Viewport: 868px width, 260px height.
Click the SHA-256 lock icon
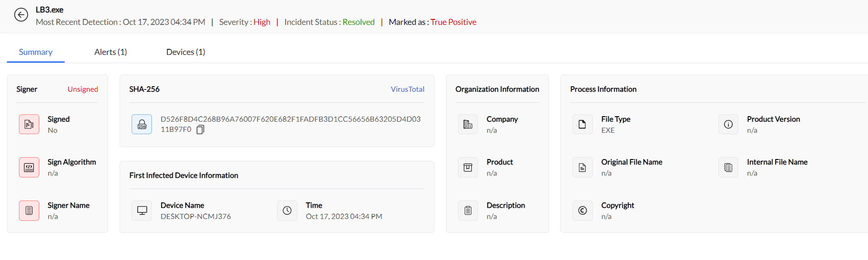click(142, 124)
